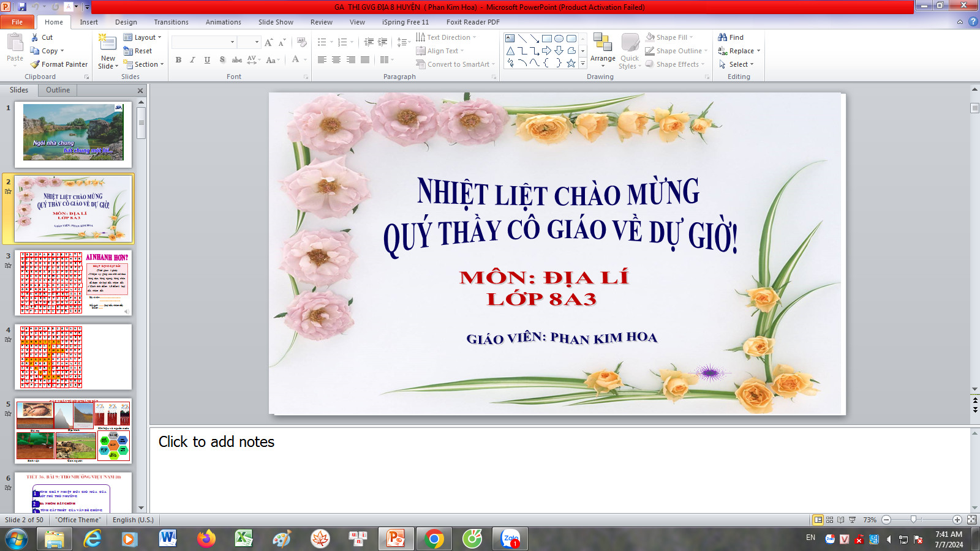Viewport: 980px width, 551px height.
Task: Click the Paste clipboard icon
Action: (15, 43)
